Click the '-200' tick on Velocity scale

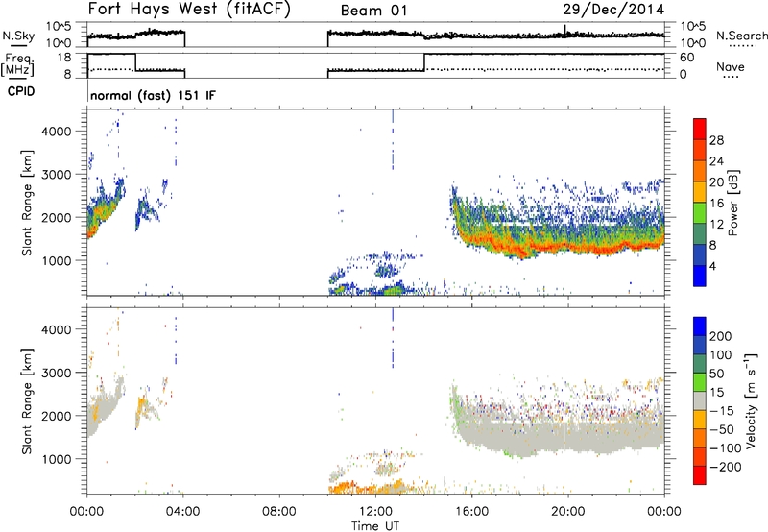[725, 467]
